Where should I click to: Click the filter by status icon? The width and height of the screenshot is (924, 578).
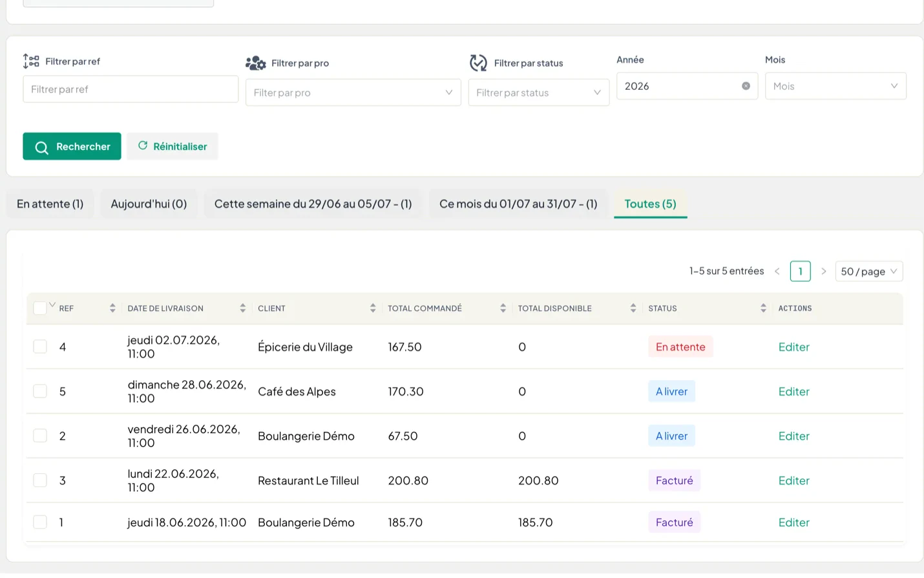pos(478,63)
